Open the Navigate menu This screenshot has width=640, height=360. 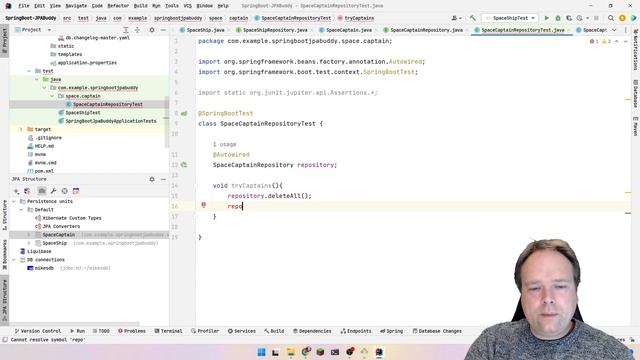point(76,6)
